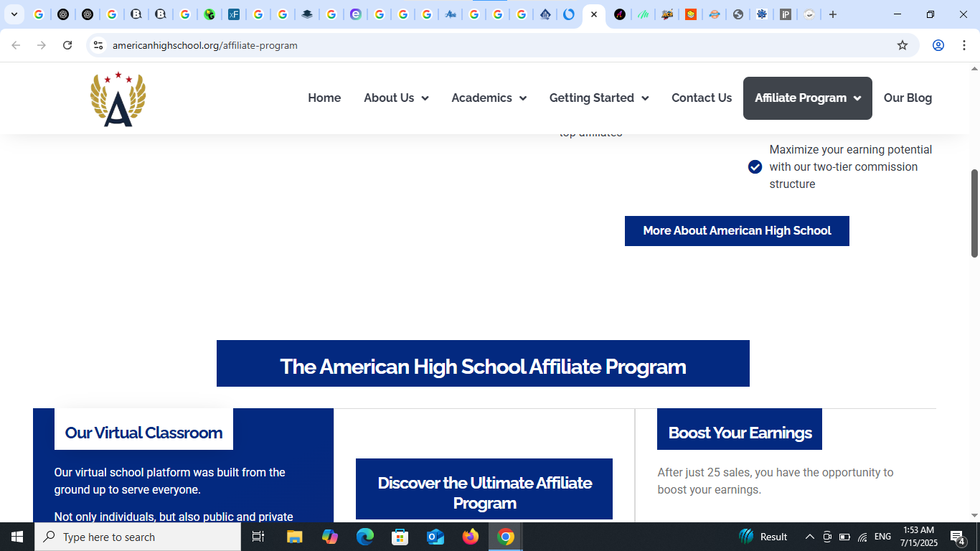This screenshot has width=980, height=551.
Task: Switch the ENG input language indicator
Action: click(883, 537)
